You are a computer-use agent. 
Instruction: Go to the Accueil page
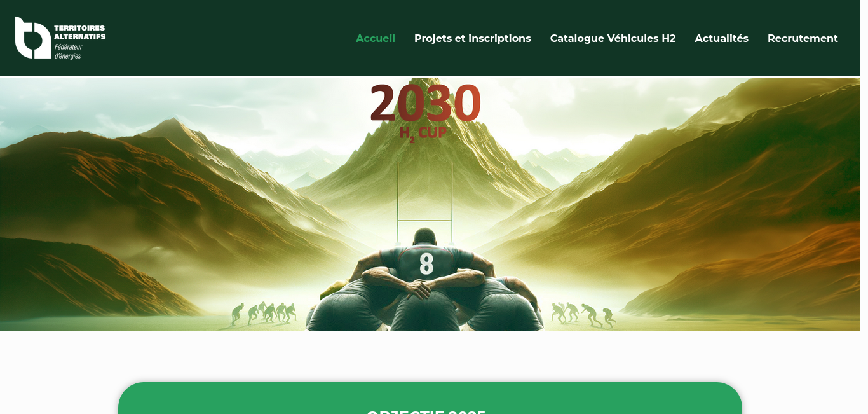tap(376, 38)
